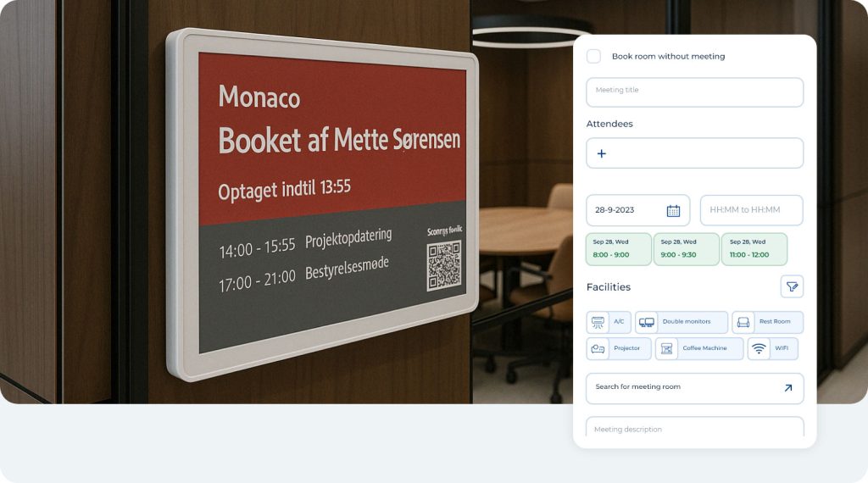The image size is (868, 483).
Task: Pick the 9:00 - 9:30 time slot
Action: pos(687,249)
